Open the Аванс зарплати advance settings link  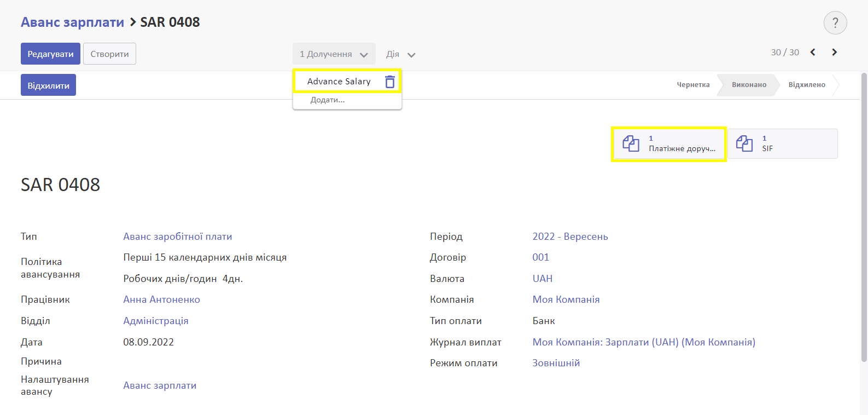click(160, 385)
